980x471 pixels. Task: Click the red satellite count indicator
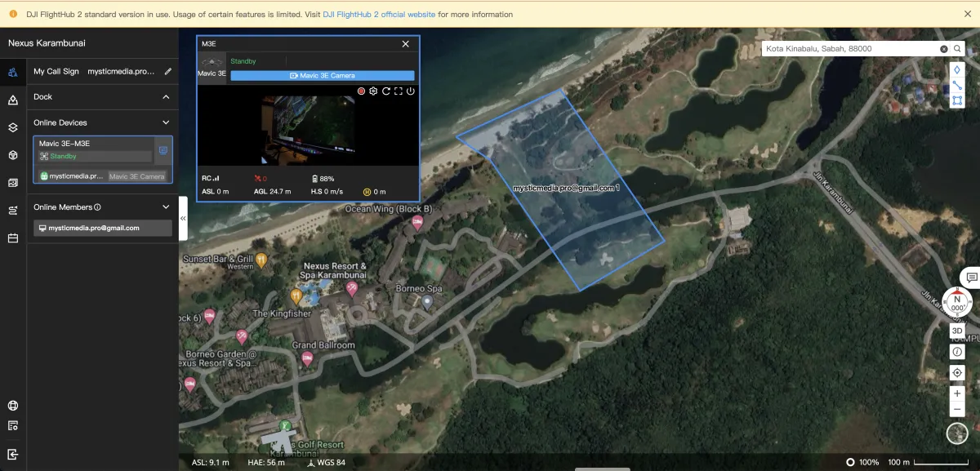coord(261,178)
